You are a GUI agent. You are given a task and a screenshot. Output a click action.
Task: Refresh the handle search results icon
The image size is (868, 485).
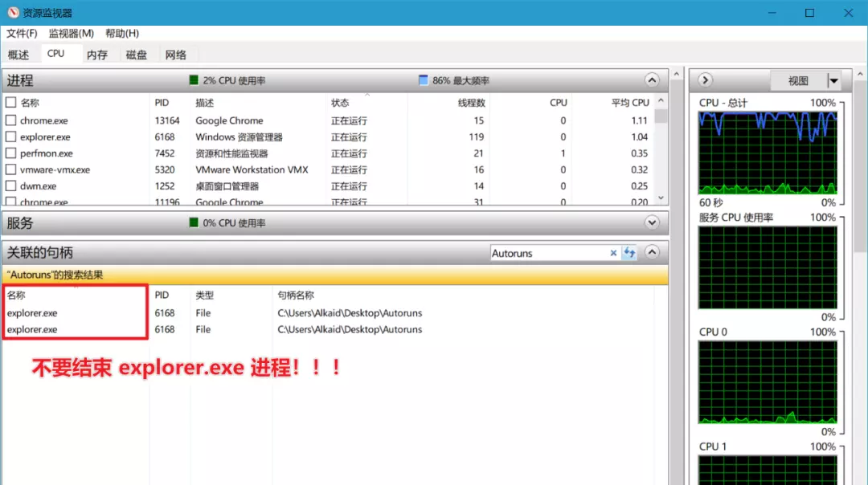point(629,253)
